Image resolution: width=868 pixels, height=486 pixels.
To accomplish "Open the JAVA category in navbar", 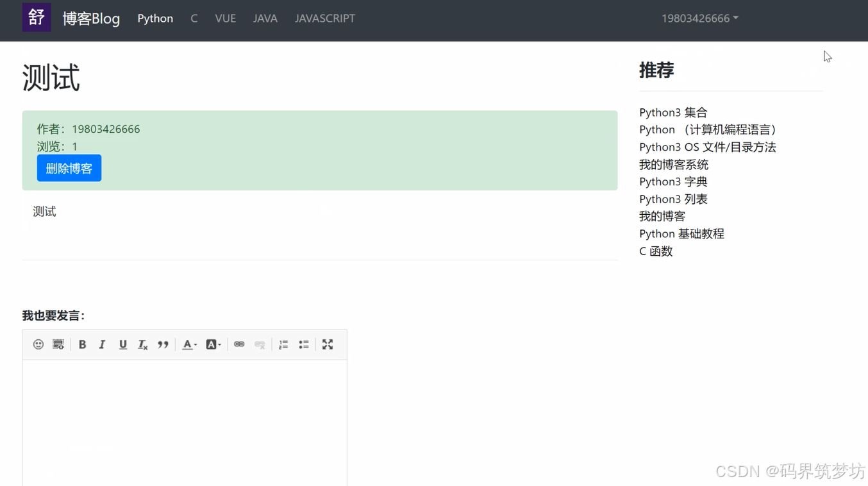I will [265, 19].
